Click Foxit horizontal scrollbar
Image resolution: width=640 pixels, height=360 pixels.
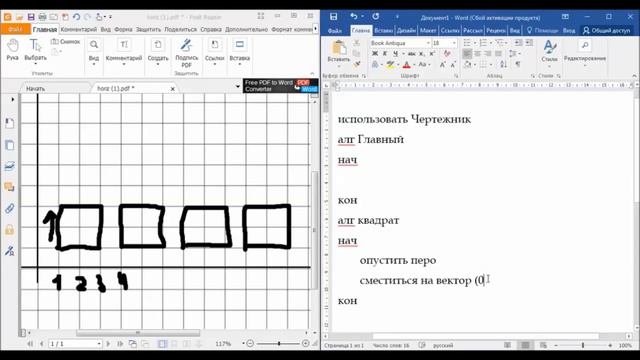139,333
